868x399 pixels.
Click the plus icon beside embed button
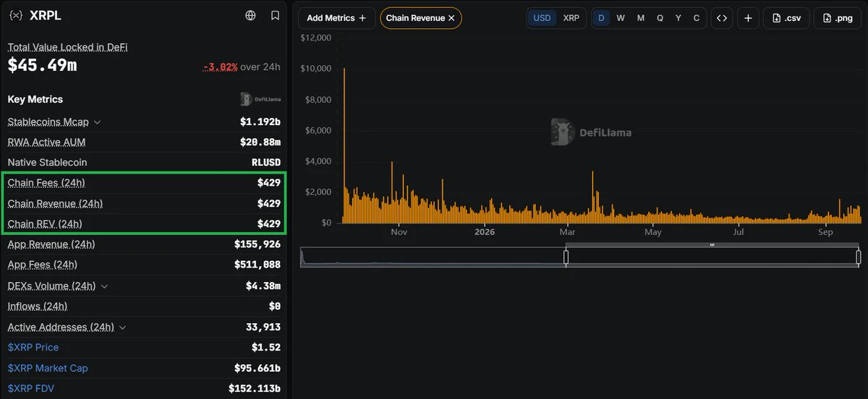748,18
